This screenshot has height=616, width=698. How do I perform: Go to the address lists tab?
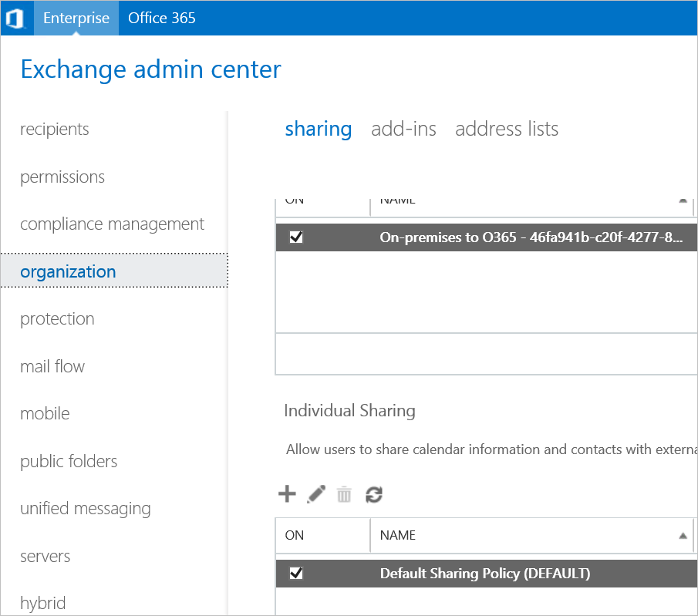pyautogui.click(x=507, y=129)
